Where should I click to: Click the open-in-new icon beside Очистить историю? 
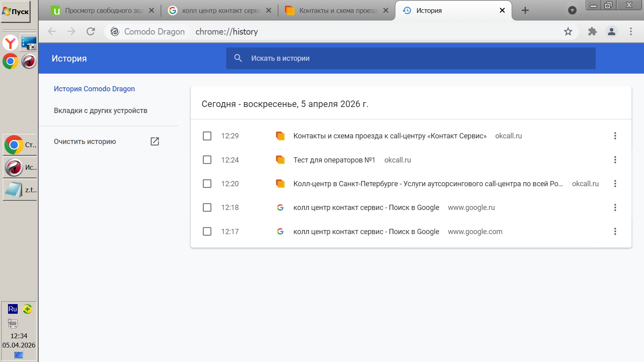[x=155, y=141]
